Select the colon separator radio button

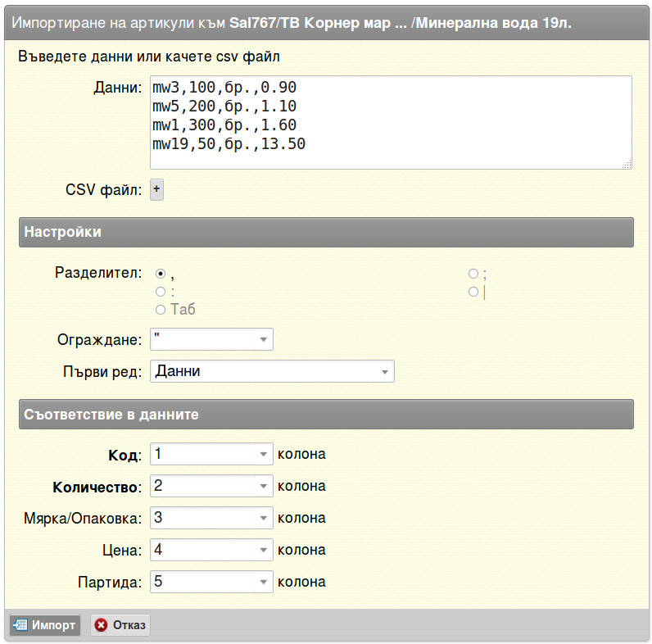click(x=160, y=292)
